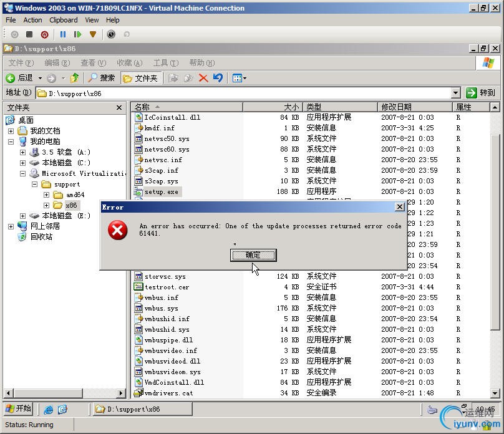
Task: Close the folders pane with X
Action: 119,107
